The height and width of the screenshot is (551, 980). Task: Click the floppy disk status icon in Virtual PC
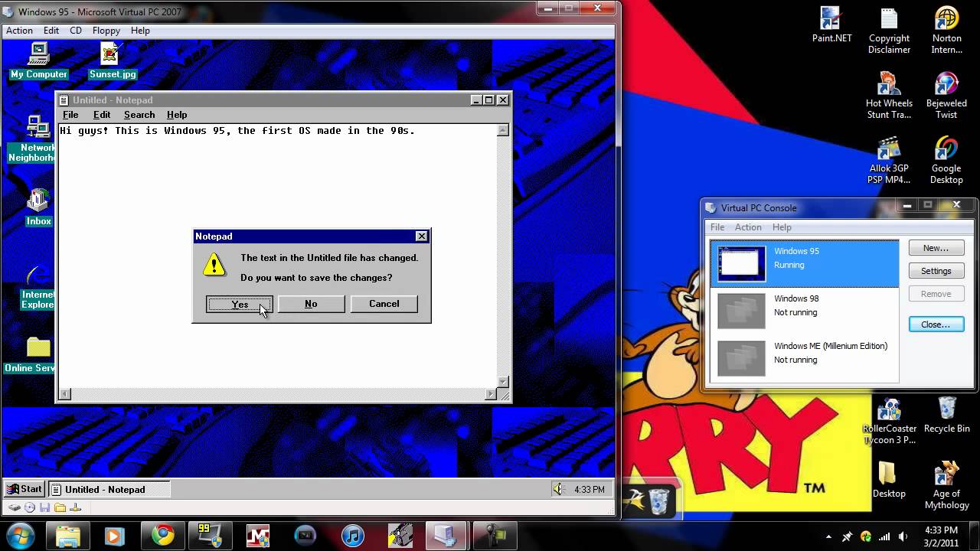[x=44, y=507]
